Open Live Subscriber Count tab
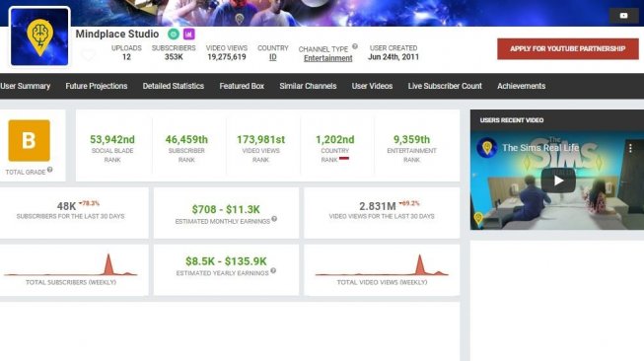 click(445, 86)
